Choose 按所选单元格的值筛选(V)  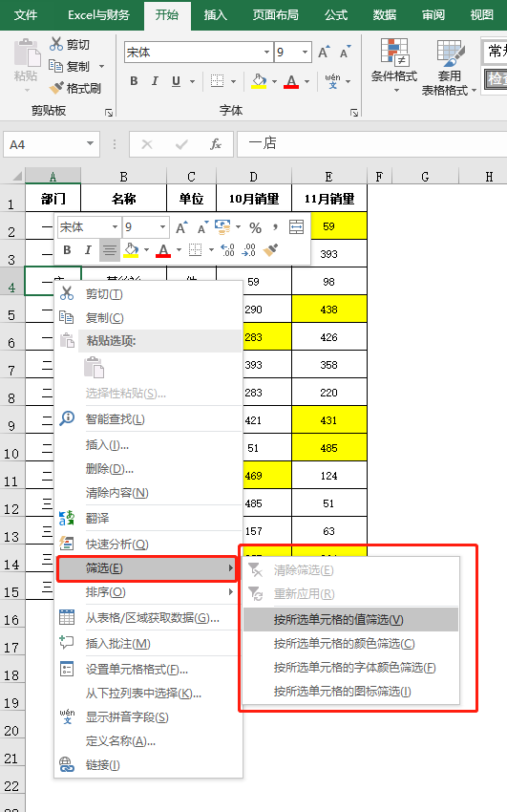click(x=350, y=620)
